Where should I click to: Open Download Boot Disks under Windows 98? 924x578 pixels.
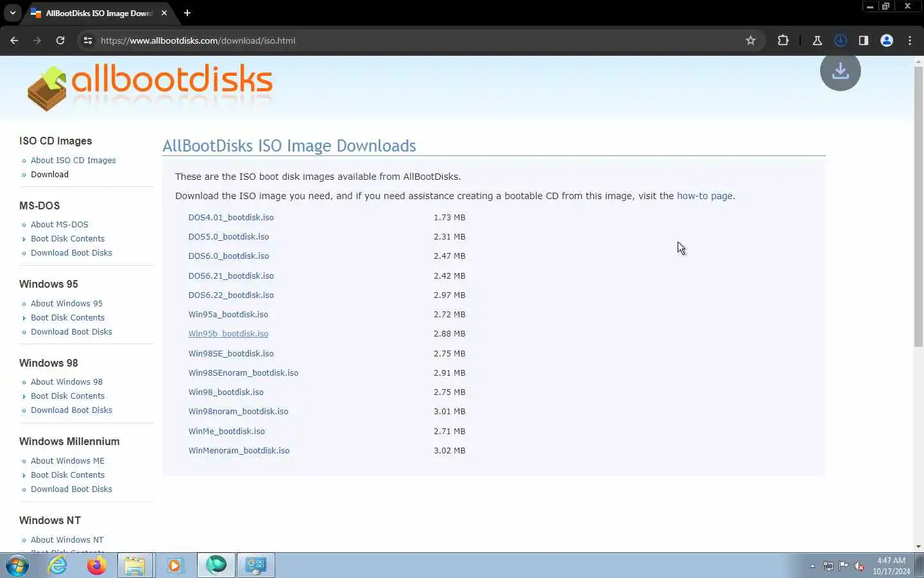(71, 410)
